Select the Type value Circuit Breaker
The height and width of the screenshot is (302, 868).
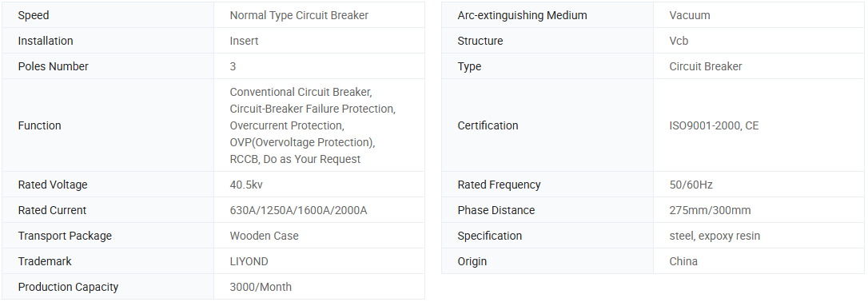coord(706,66)
